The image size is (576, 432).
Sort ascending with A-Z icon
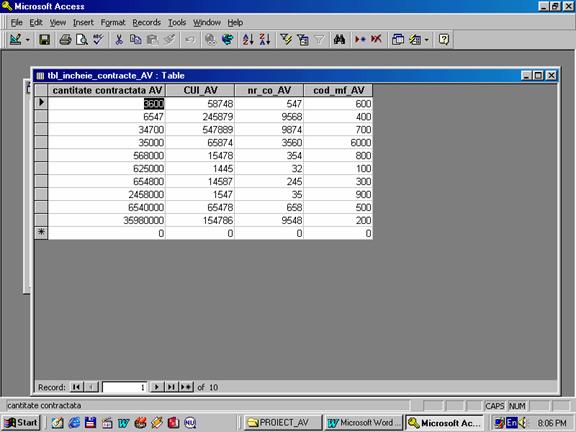point(248,39)
